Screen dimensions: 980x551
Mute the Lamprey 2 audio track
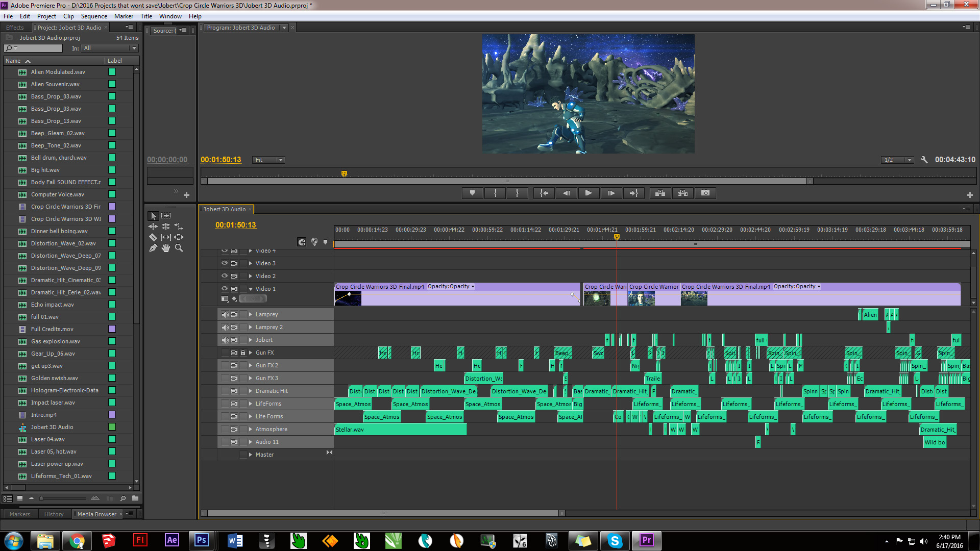225,328
